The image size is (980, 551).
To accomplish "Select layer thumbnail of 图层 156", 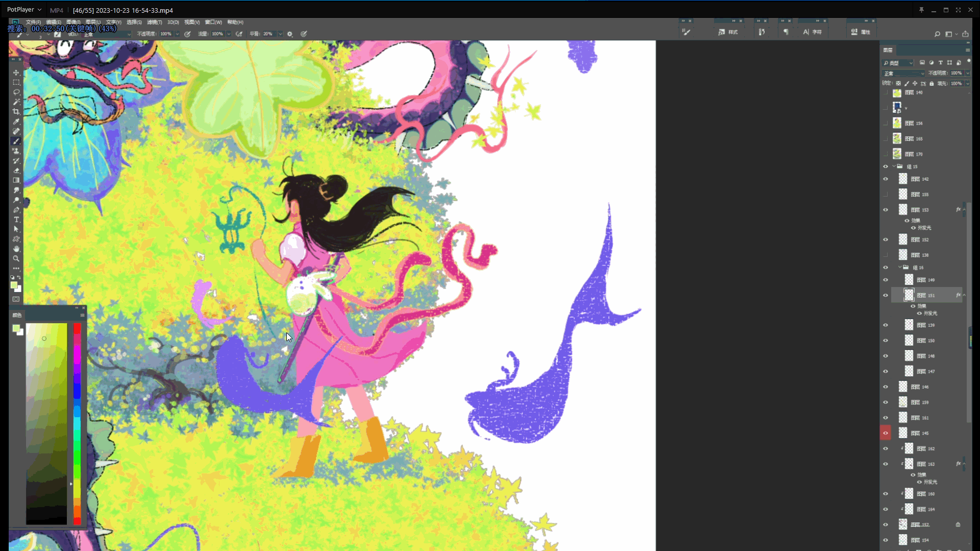I will [x=897, y=123].
